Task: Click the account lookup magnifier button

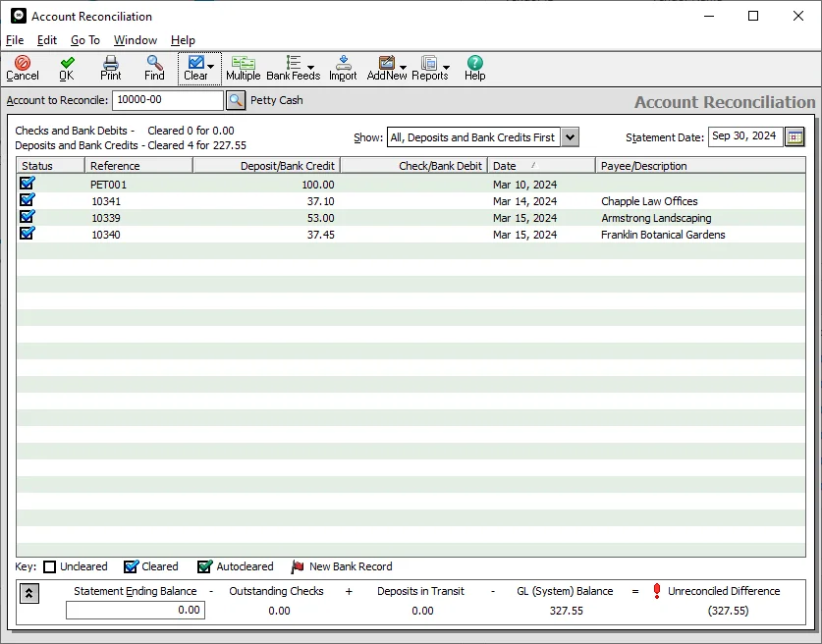Action: (236, 100)
